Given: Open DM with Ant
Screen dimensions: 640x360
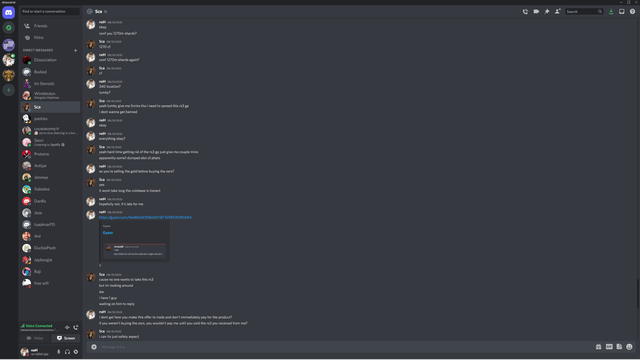Looking at the screenshot, I should coord(50,236).
